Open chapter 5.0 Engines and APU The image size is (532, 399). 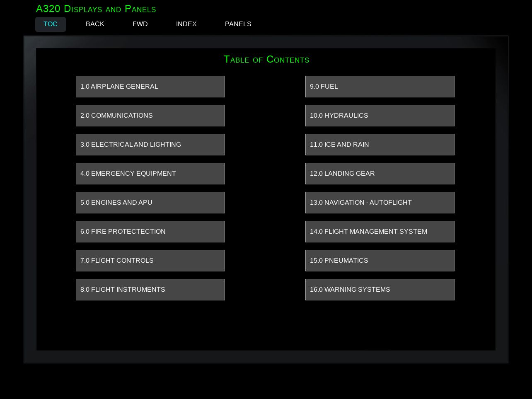[x=150, y=203]
